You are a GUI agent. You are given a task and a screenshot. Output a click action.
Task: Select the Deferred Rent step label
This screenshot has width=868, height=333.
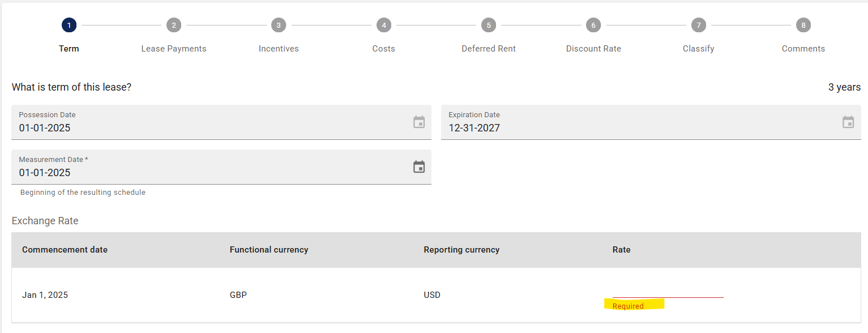489,49
